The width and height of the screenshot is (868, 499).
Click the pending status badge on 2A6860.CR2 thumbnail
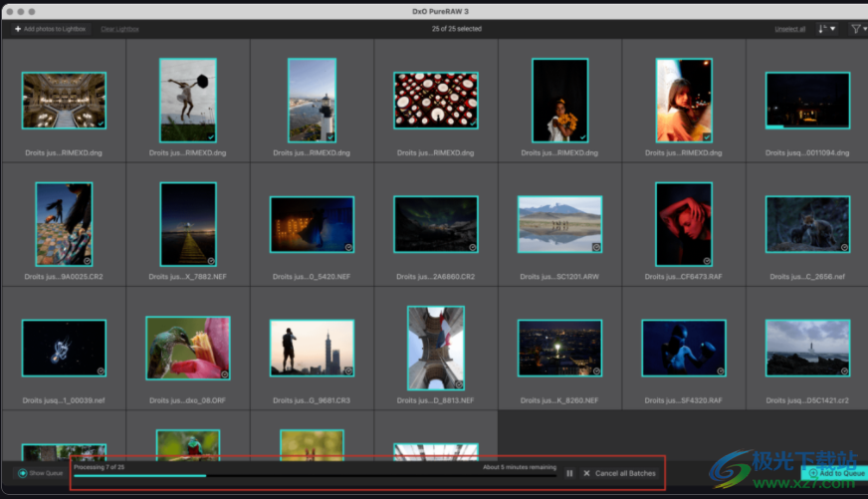tap(473, 248)
